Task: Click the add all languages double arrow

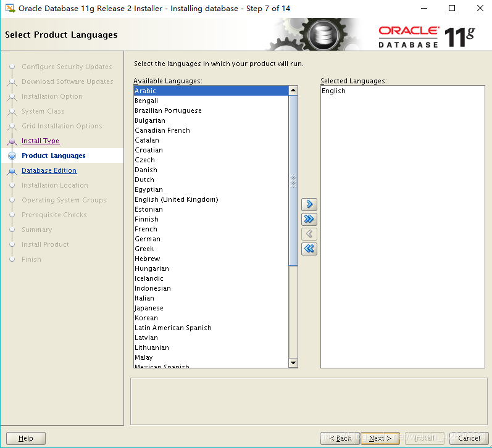Action: [309, 219]
